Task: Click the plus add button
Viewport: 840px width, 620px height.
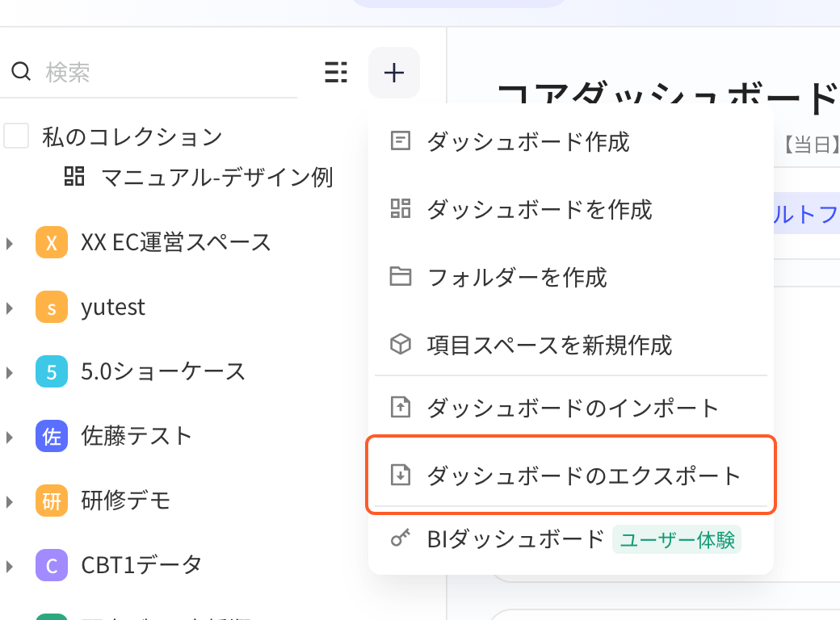Action: pos(394,73)
